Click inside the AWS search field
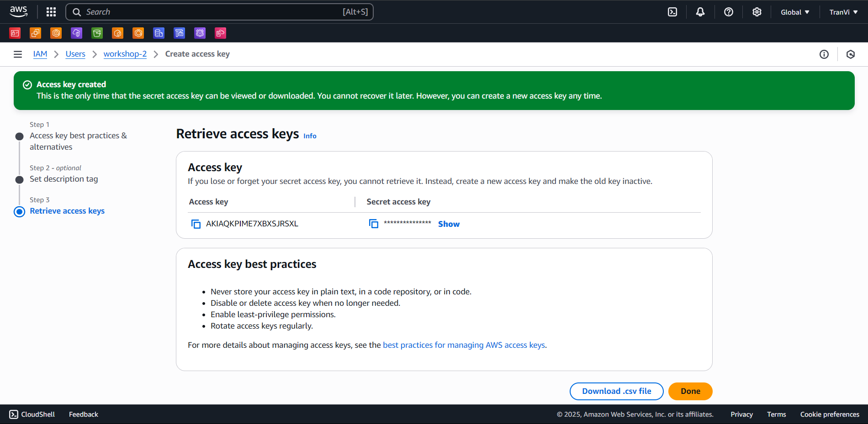The height and width of the screenshot is (424, 868). [219, 11]
